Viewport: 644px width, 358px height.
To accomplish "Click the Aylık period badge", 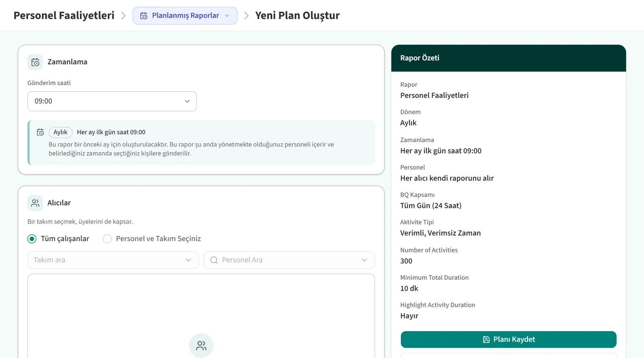I will (x=60, y=132).
